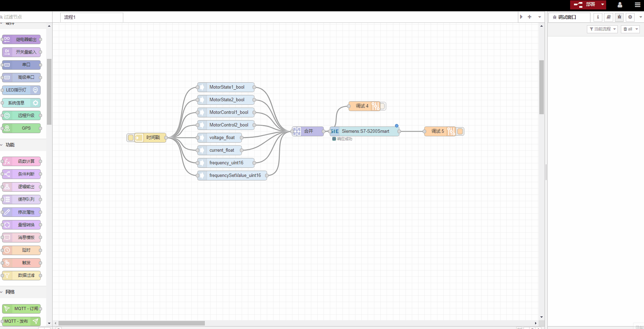Select the 延时 palette node
This screenshot has width=644, height=329.
click(x=21, y=250)
